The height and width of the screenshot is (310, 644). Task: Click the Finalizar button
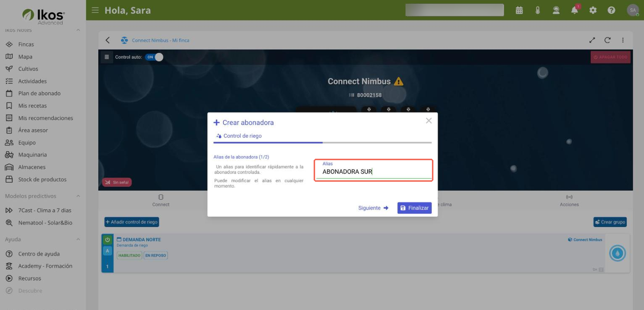click(414, 208)
